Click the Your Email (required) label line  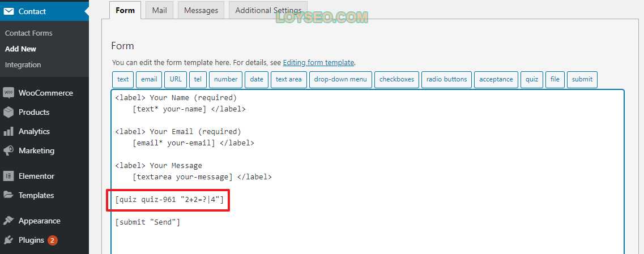[x=178, y=132]
